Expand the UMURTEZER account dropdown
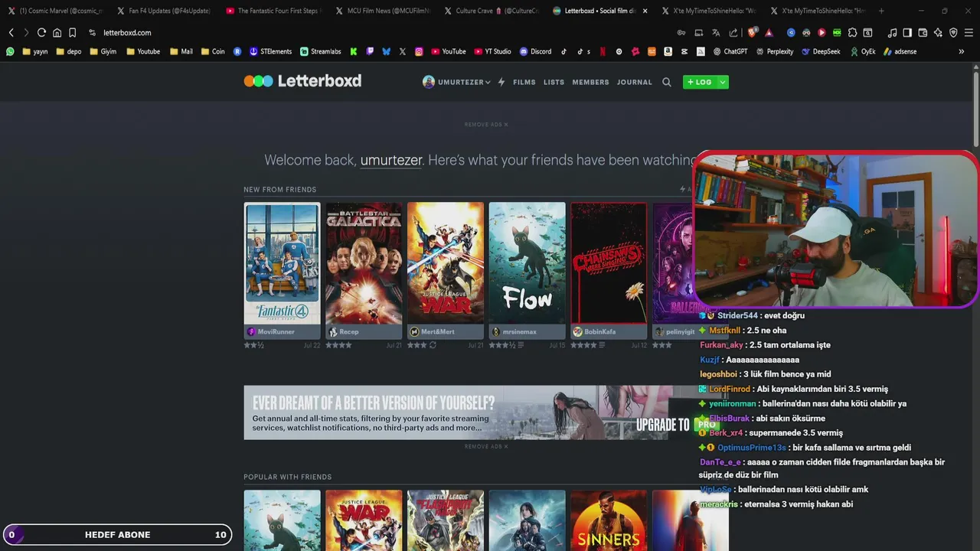This screenshot has height=551, width=980. pyautogui.click(x=456, y=82)
